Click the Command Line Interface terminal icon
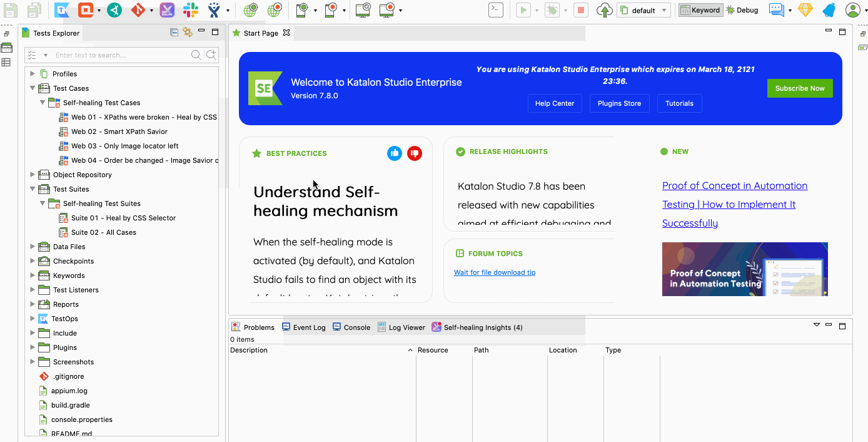 click(x=495, y=10)
